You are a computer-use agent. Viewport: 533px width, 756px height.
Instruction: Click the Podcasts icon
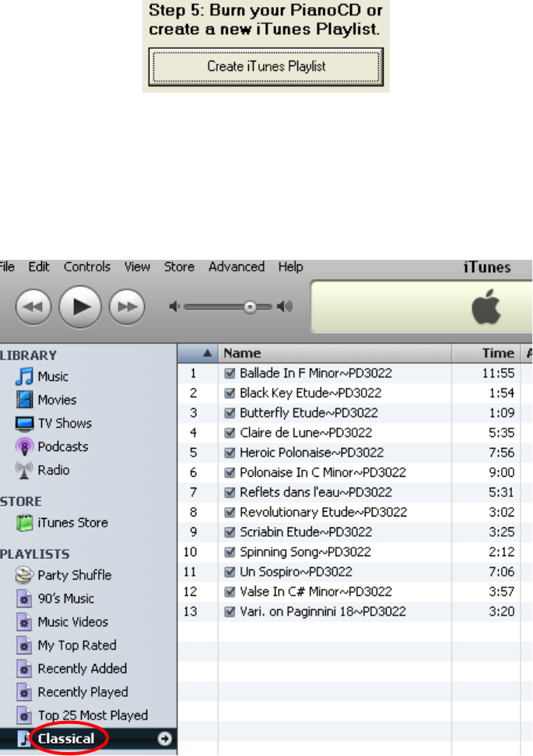(x=24, y=446)
